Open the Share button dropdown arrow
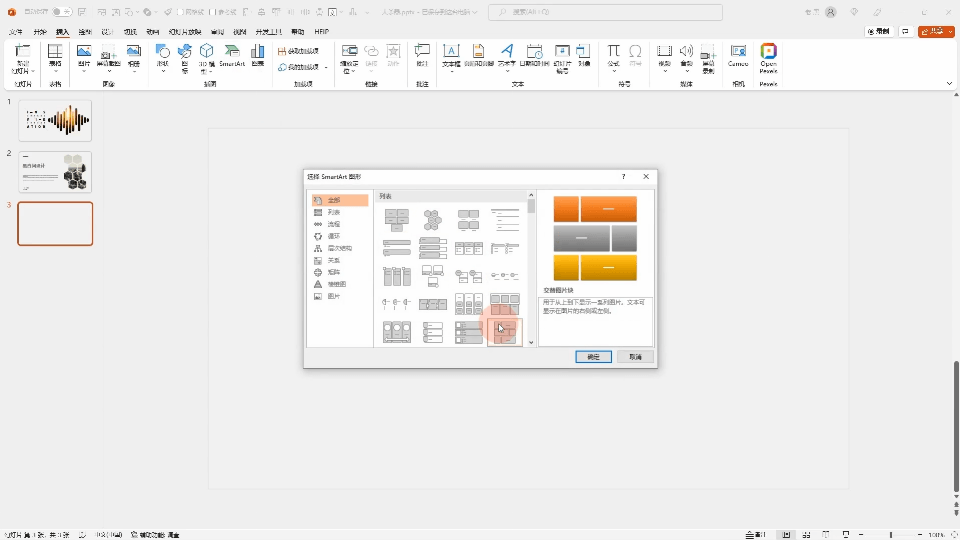The height and width of the screenshot is (540, 960). click(x=950, y=31)
